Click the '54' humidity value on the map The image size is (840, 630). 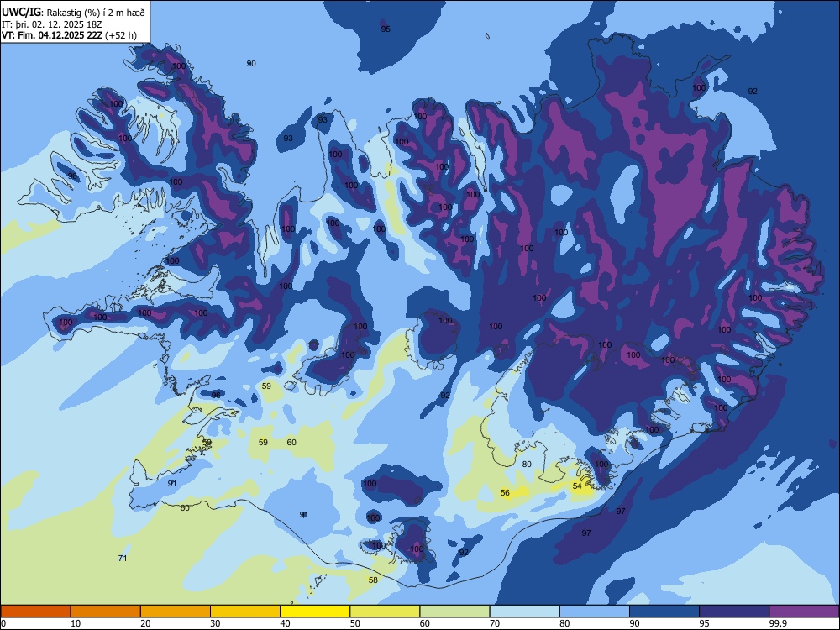click(x=577, y=486)
